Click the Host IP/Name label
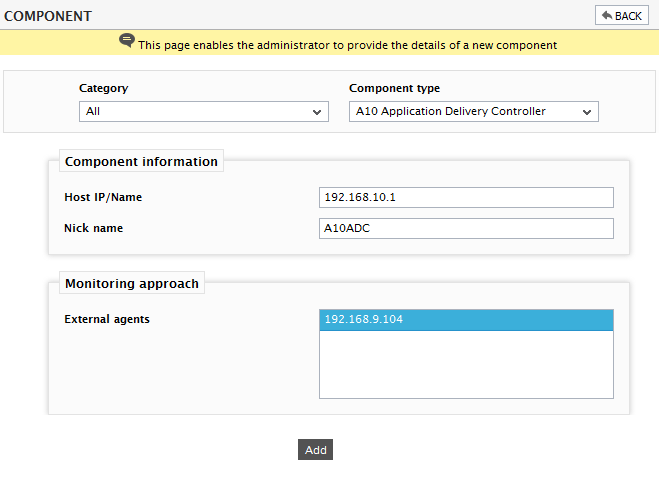Image resolution: width=659 pixels, height=477 pixels. [x=103, y=197]
